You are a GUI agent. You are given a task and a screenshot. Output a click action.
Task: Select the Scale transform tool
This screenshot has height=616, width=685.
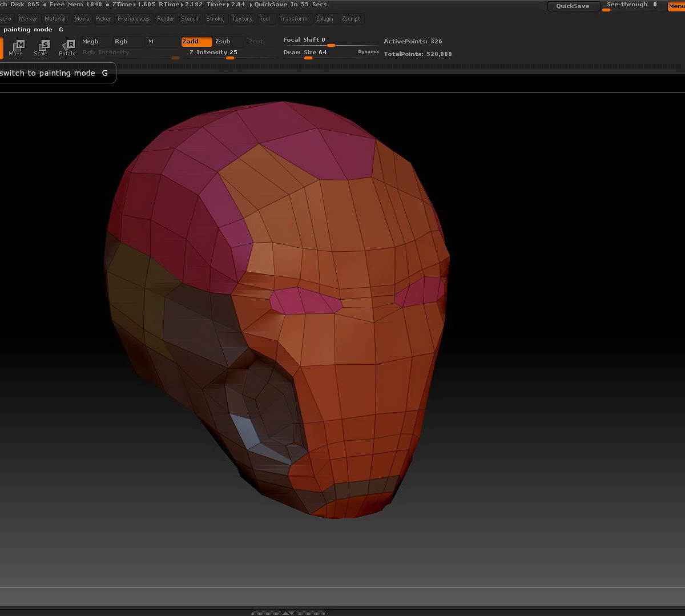click(x=41, y=47)
